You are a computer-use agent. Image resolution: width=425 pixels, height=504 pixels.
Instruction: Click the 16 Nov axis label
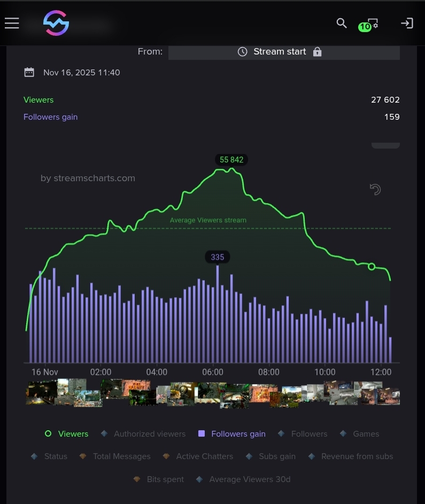click(45, 372)
